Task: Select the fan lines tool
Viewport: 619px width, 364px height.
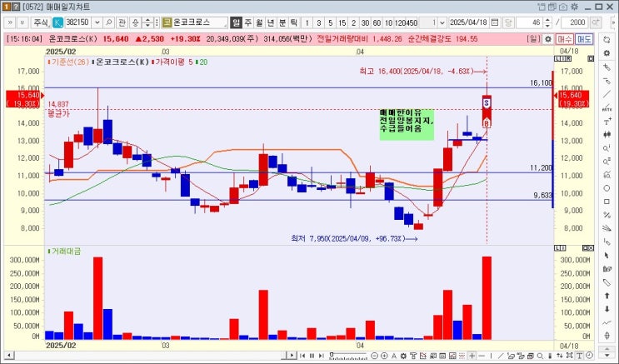Action: point(607,228)
